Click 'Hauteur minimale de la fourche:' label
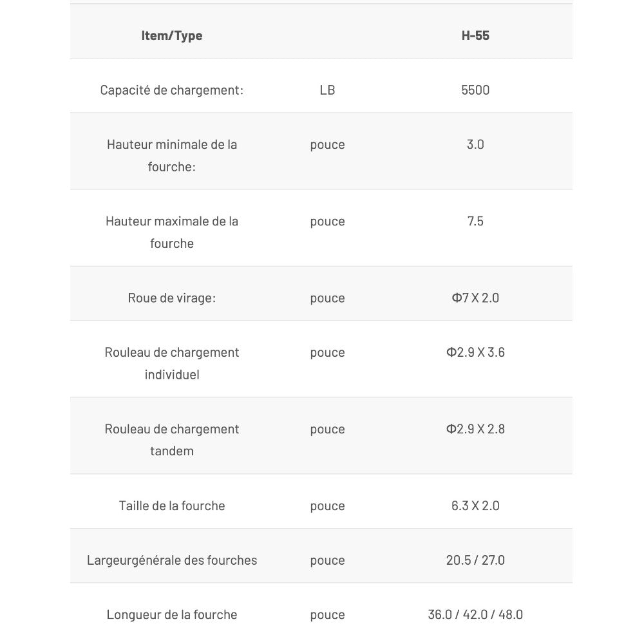This screenshot has height=644, width=644. (172, 155)
